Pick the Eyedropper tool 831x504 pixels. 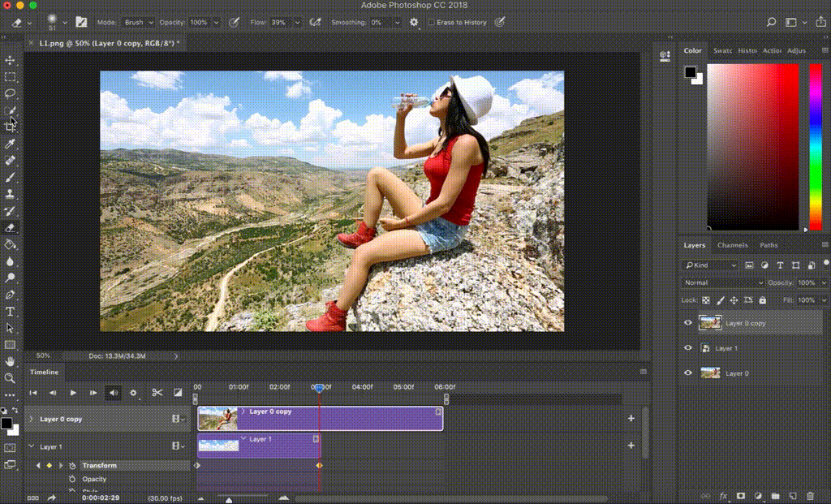click(10, 144)
